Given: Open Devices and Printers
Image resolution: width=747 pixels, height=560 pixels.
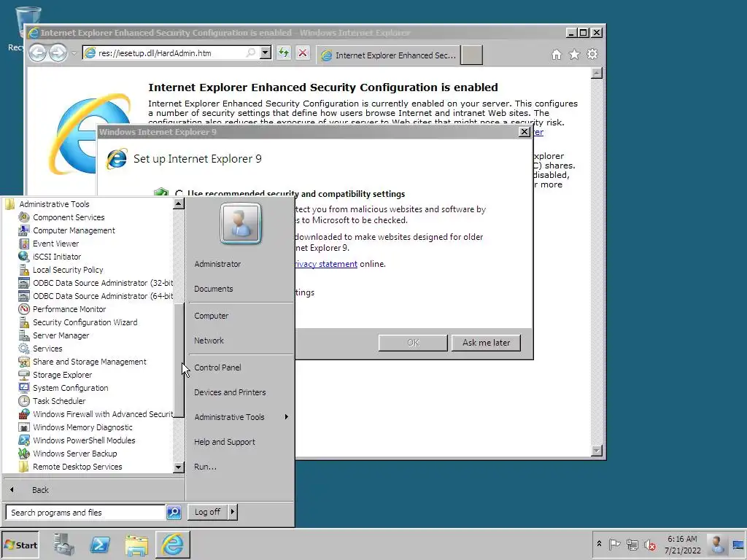Looking at the screenshot, I should (x=230, y=392).
